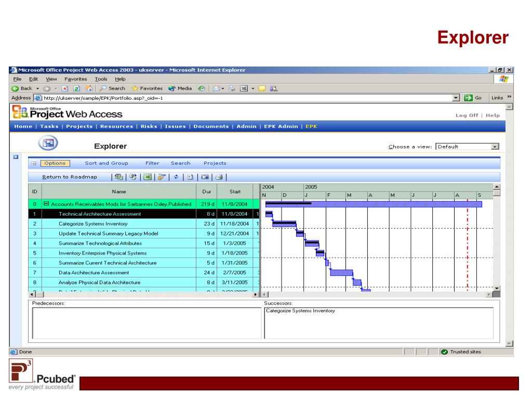Click Categorize Systems Inventory in Successors box
Viewport: 532px width, 399px height.
tap(300, 311)
